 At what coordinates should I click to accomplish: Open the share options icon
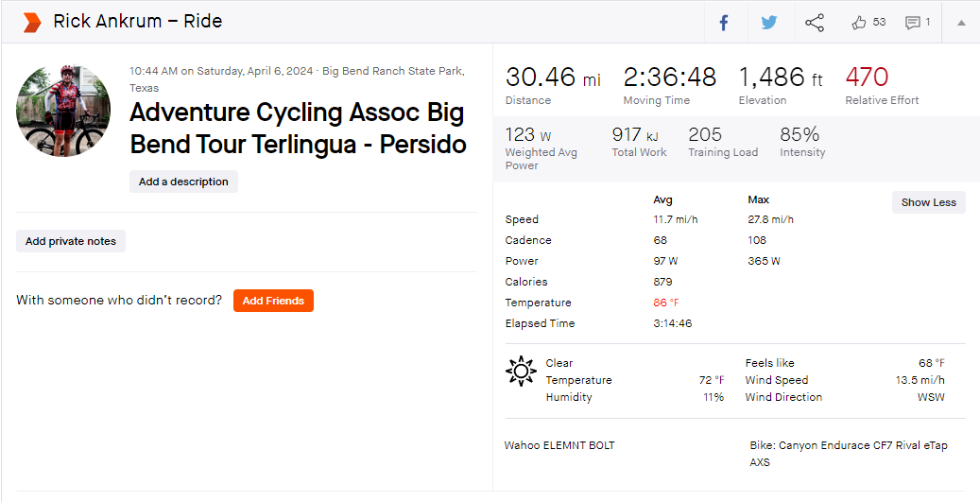(x=815, y=23)
